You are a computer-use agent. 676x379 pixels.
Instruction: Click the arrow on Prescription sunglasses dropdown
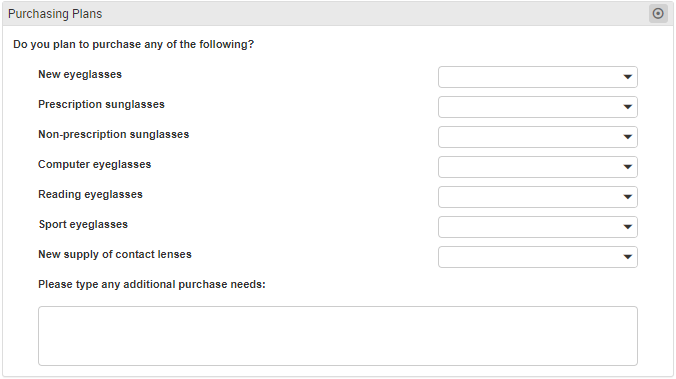pyautogui.click(x=627, y=107)
